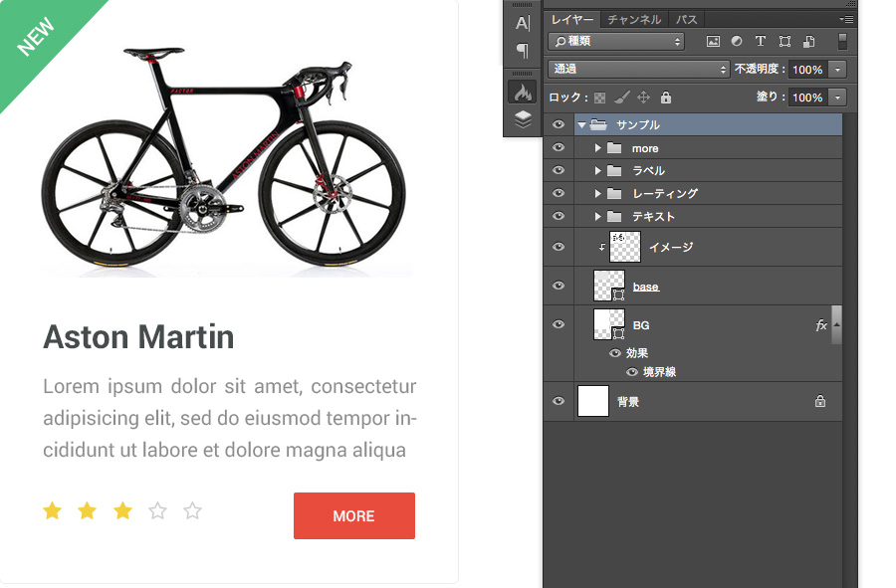The height and width of the screenshot is (588, 896).
Task: Switch to the チャンネル tab
Action: click(x=634, y=20)
